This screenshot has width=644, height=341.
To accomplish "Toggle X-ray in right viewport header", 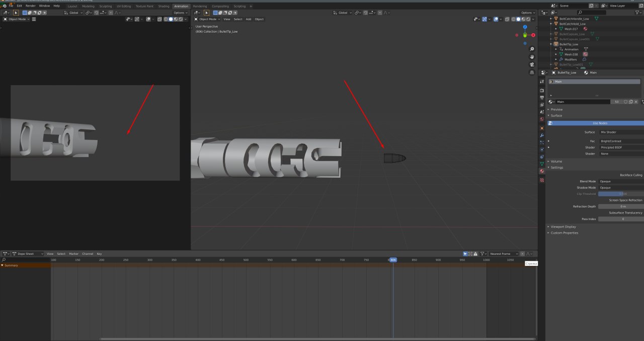I will (507, 19).
